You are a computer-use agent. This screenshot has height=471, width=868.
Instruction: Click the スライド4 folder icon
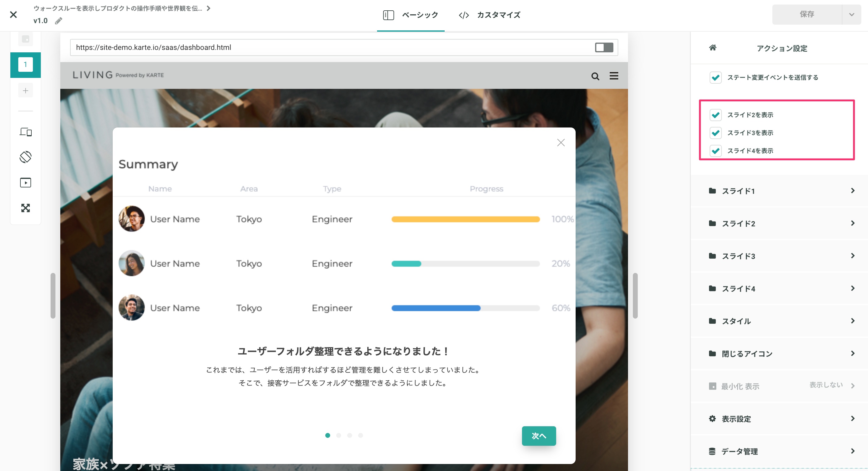[712, 288]
